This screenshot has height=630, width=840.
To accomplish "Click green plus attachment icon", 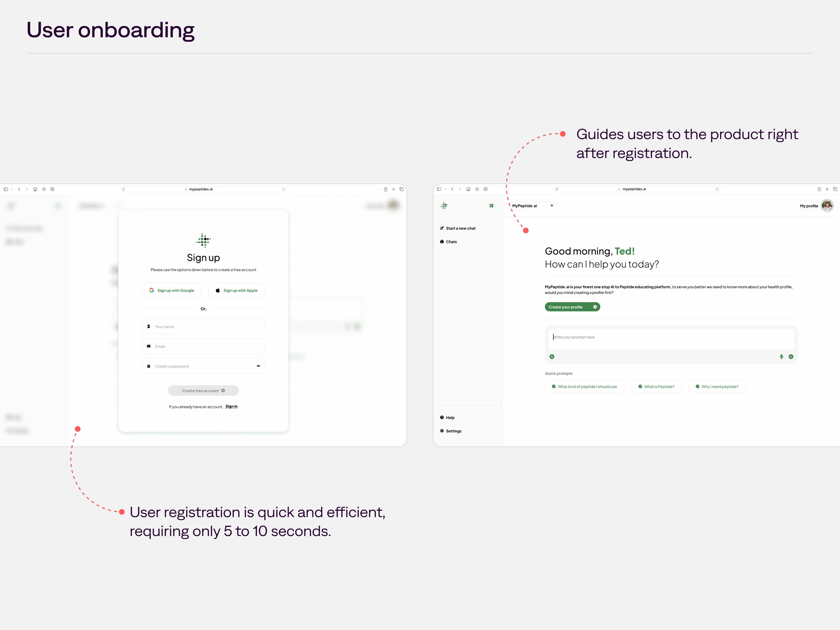I will point(552,356).
